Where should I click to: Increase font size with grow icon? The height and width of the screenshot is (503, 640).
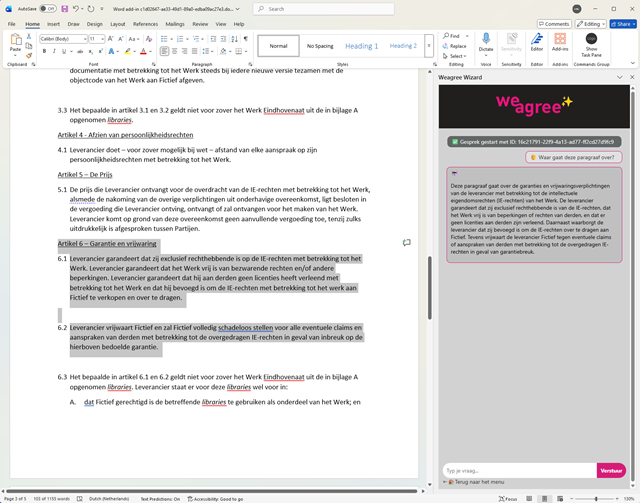click(x=111, y=39)
